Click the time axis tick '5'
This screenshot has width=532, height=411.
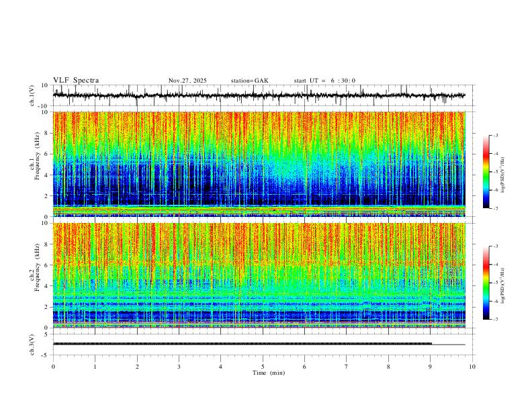coord(263,367)
